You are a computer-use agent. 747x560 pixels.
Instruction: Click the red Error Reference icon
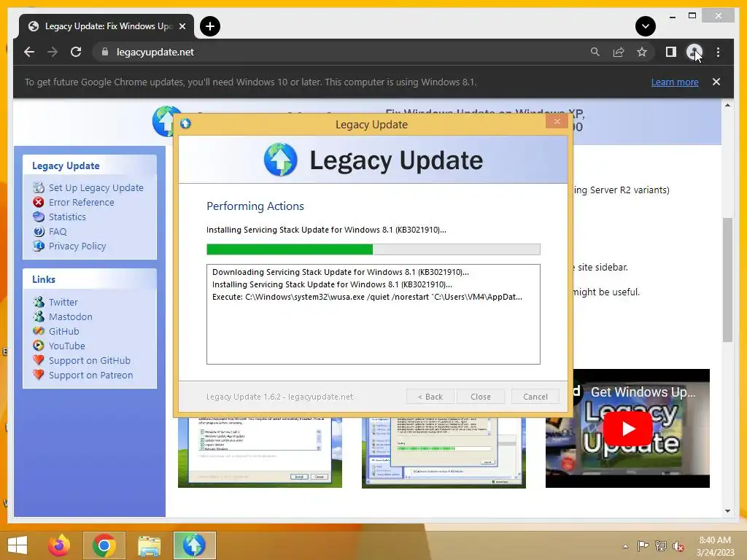click(x=39, y=202)
